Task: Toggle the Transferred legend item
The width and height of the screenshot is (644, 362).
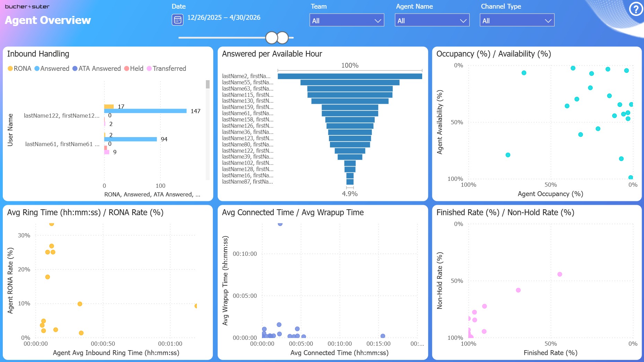Action: pos(166,68)
